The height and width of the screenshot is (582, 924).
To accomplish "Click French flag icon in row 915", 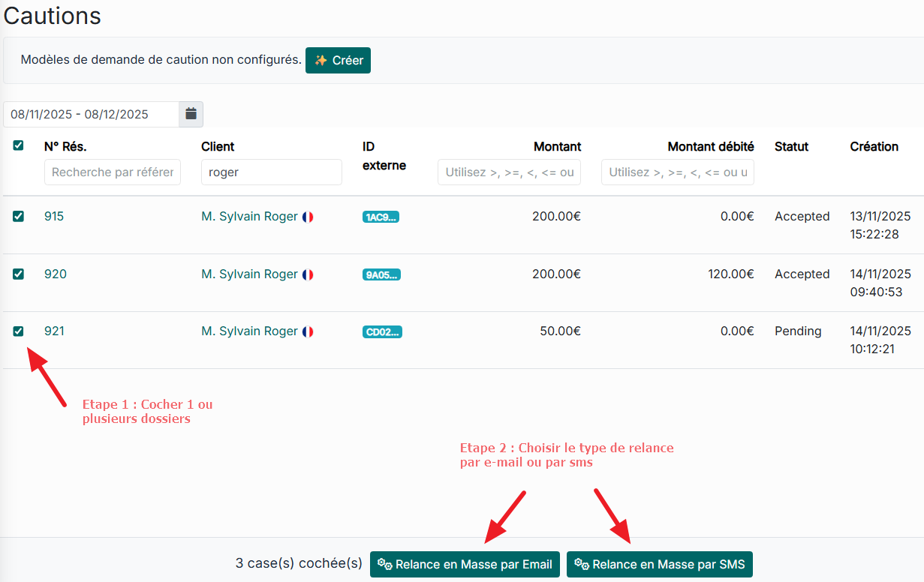I will tap(308, 217).
